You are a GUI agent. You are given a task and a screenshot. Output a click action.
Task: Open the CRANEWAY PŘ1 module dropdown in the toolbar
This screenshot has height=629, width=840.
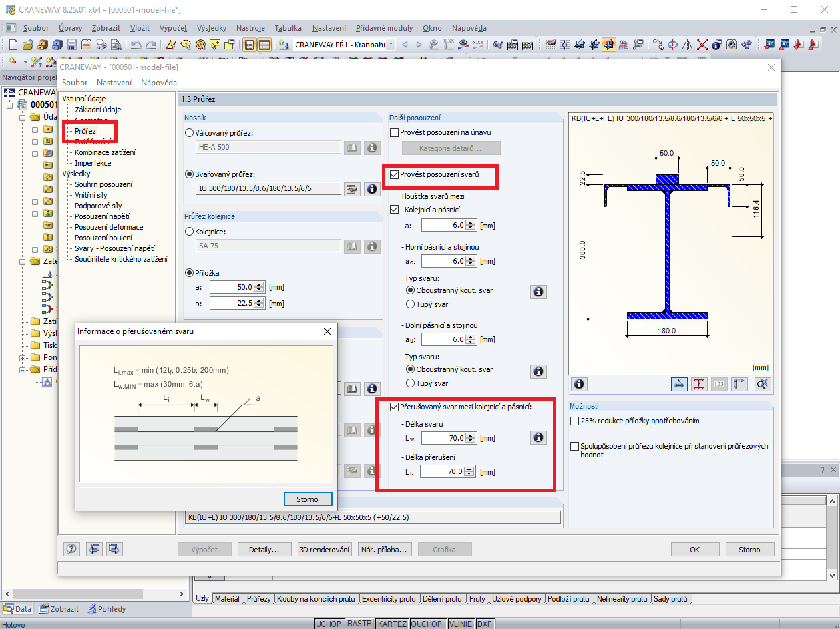point(391,45)
